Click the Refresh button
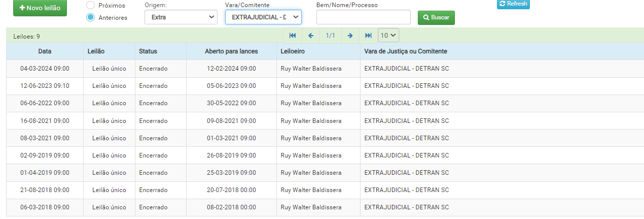Viewport: 644px width, 219px height. pyautogui.click(x=513, y=4)
